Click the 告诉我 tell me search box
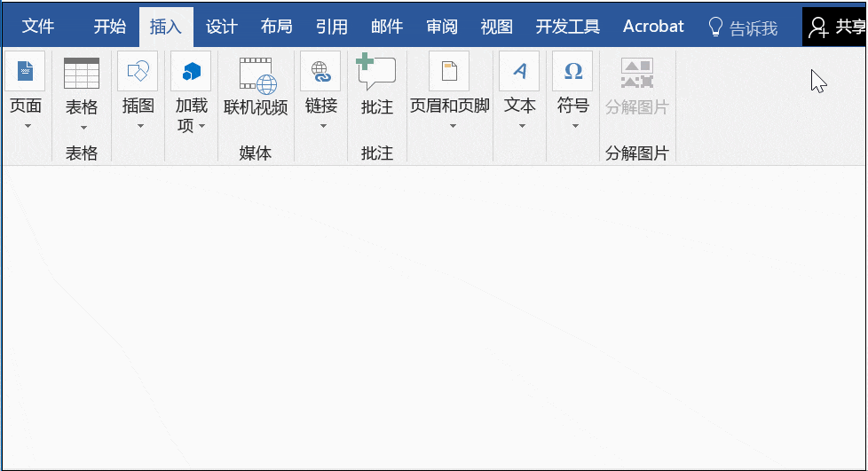Image resolution: width=868 pixels, height=471 pixels. point(744,27)
